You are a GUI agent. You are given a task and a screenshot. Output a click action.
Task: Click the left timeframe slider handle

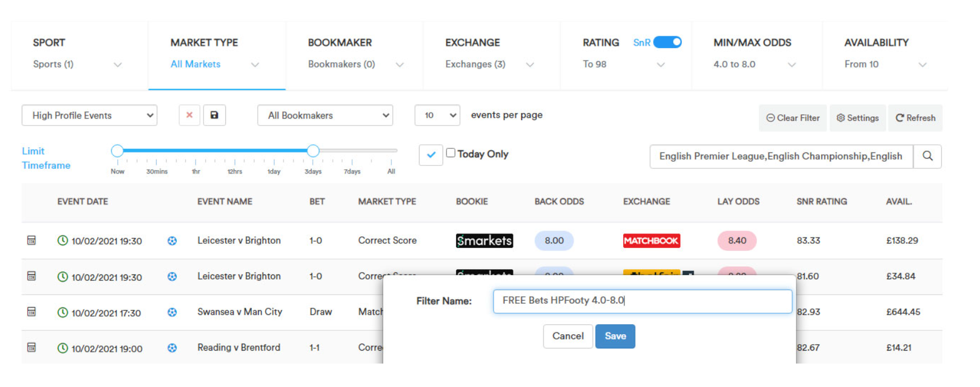[x=117, y=151]
